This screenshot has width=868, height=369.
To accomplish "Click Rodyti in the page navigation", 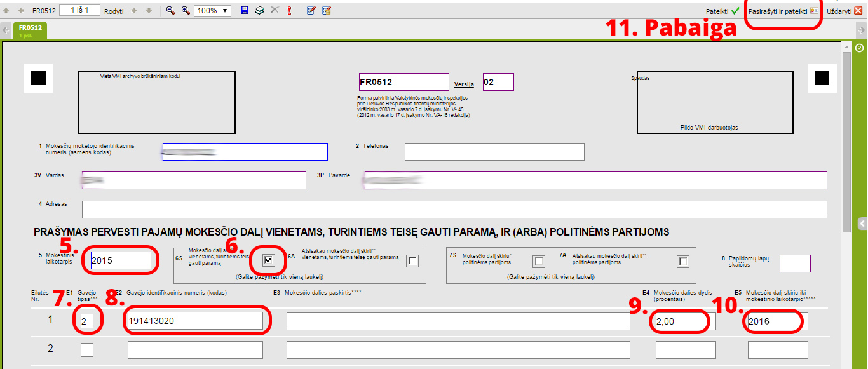I will 114,11.
